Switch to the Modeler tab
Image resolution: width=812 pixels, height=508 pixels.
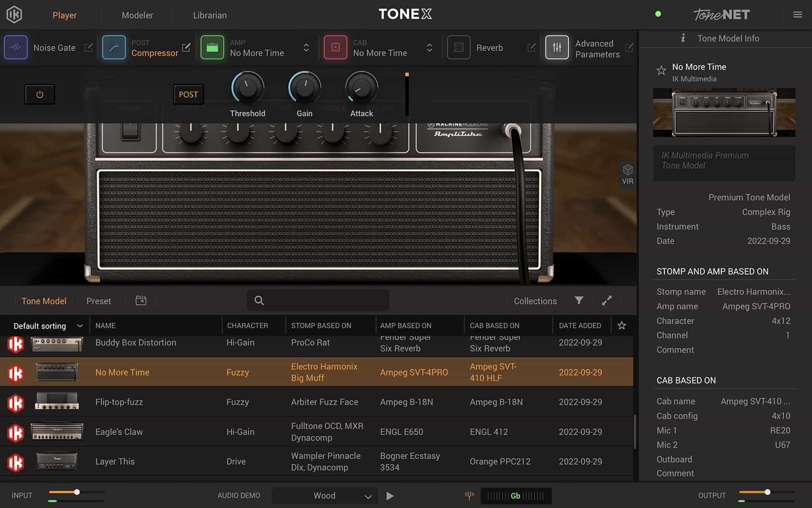coord(137,15)
